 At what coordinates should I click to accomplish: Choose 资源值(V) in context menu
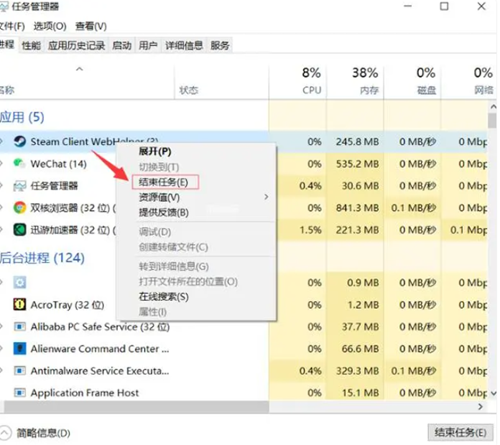[159, 197]
